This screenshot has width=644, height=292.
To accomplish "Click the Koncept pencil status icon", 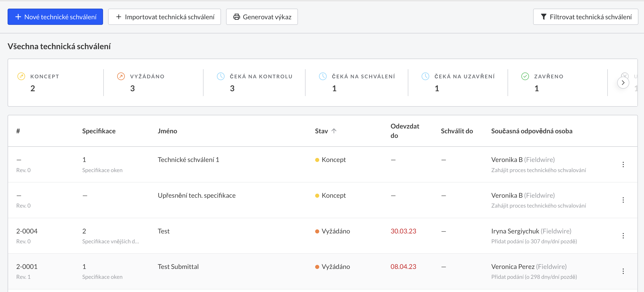I will [21, 76].
